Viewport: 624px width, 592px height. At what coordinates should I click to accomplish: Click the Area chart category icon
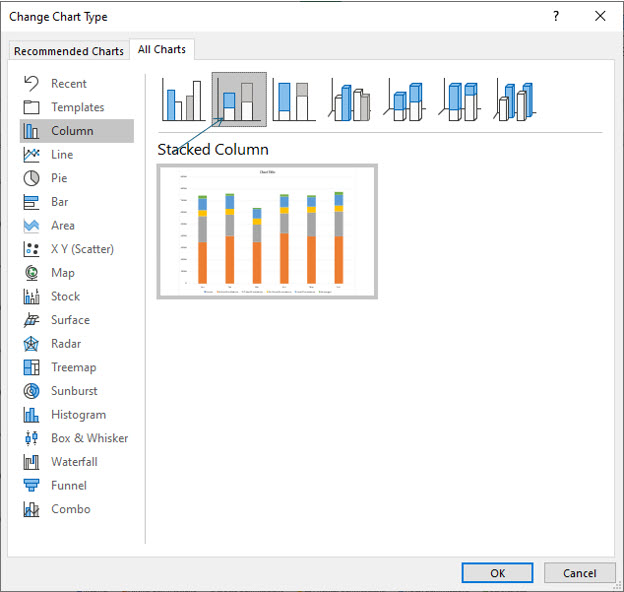31,226
